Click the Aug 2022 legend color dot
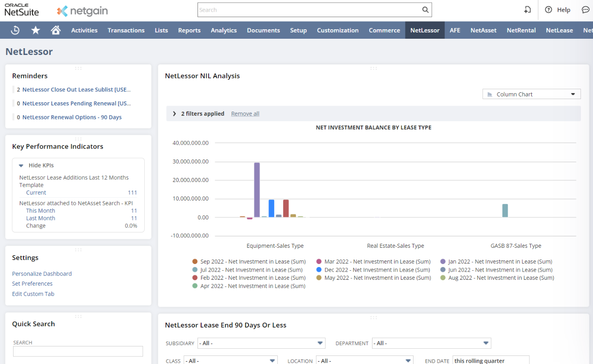The width and height of the screenshot is (593, 364). click(443, 278)
